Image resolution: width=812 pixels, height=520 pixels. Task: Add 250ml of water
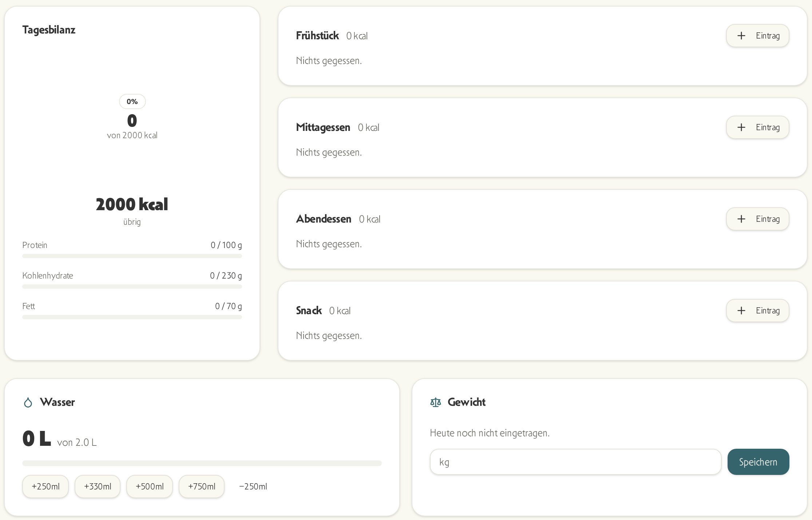(x=45, y=487)
